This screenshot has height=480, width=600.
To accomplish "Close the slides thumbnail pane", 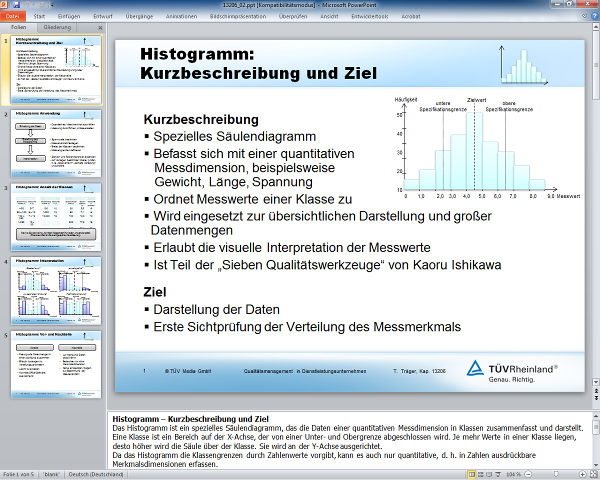I will pyautogui.click(x=100, y=28).
